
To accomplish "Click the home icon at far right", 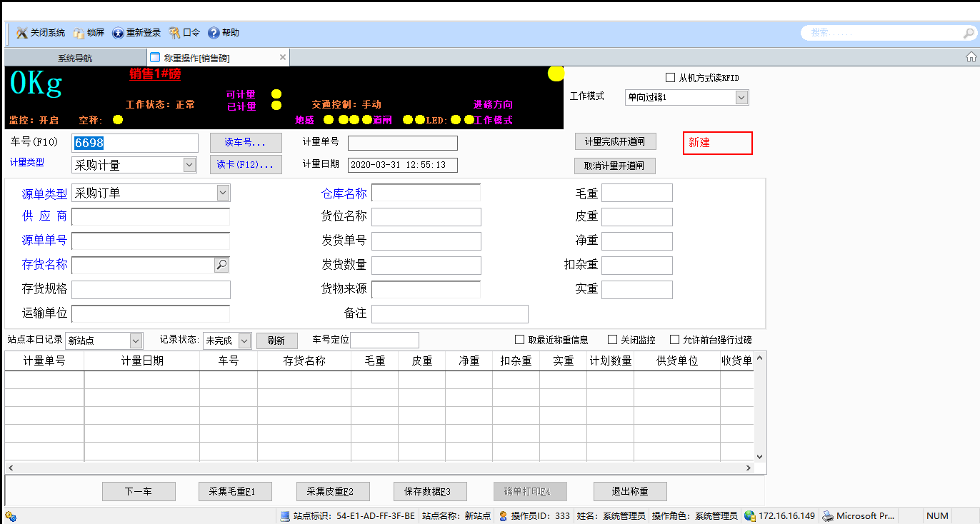I will point(971,57).
